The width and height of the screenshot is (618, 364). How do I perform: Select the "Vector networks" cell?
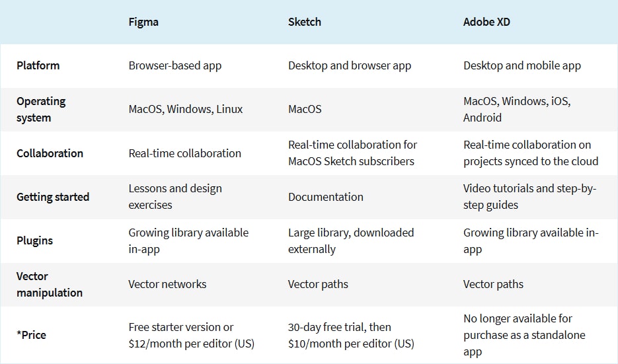[x=167, y=284]
